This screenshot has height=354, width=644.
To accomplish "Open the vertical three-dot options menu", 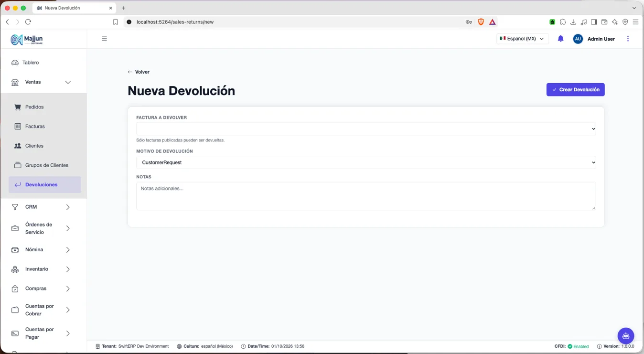I will tap(628, 39).
